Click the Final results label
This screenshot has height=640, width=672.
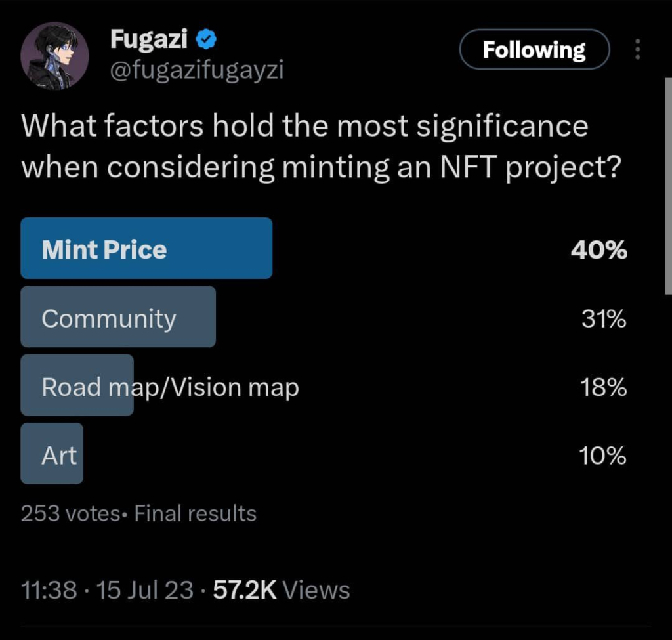click(x=196, y=513)
